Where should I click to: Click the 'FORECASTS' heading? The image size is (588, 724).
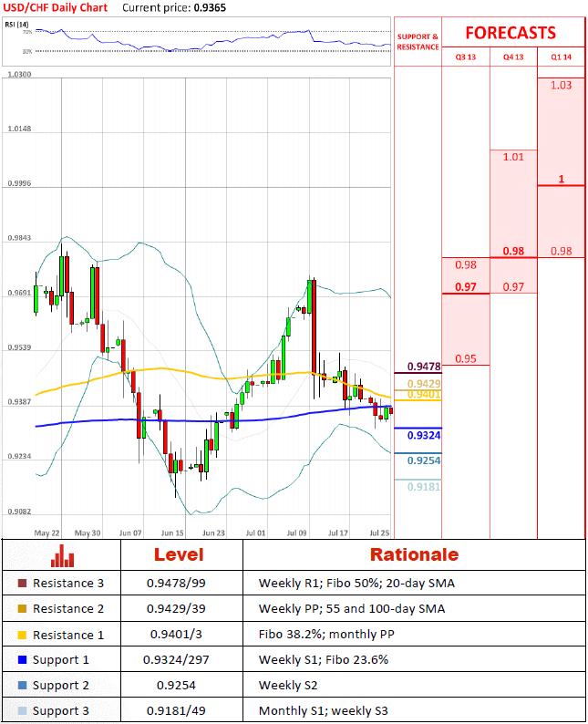coord(511,33)
